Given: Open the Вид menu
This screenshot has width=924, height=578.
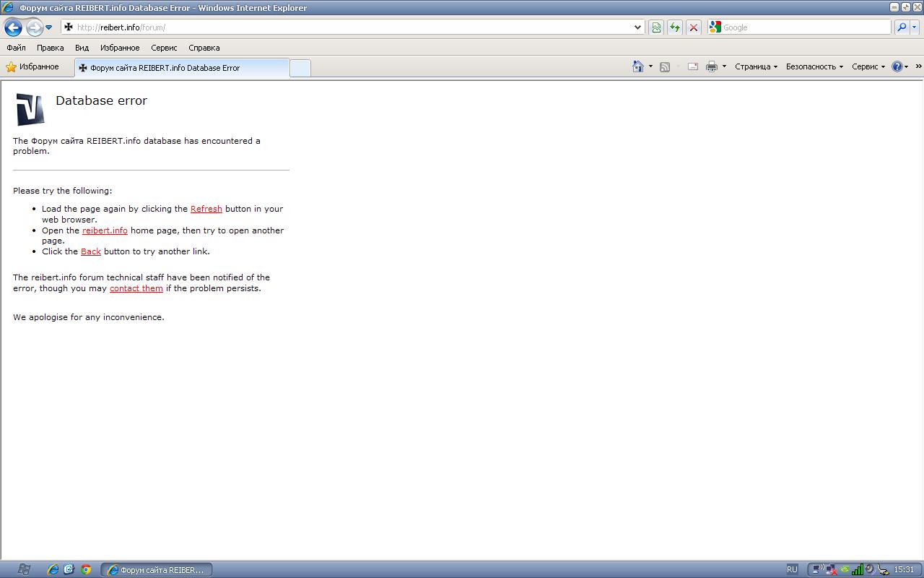Looking at the screenshot, I should coord(82,48).
